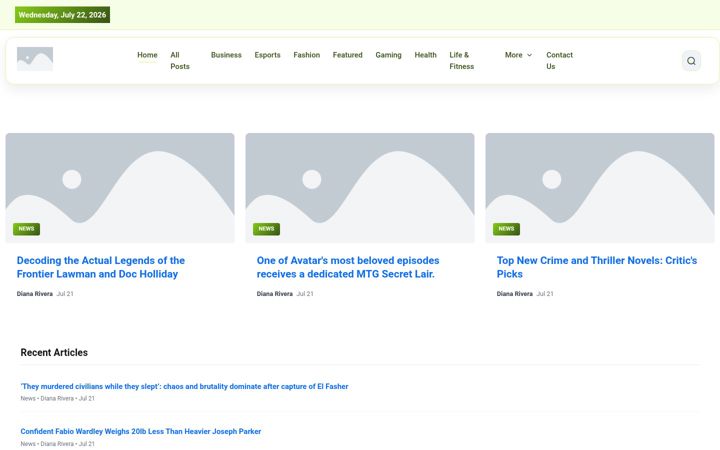The image size is (720, 450).
Task: Open the Featured menu item
Action: tap(347, 55)
